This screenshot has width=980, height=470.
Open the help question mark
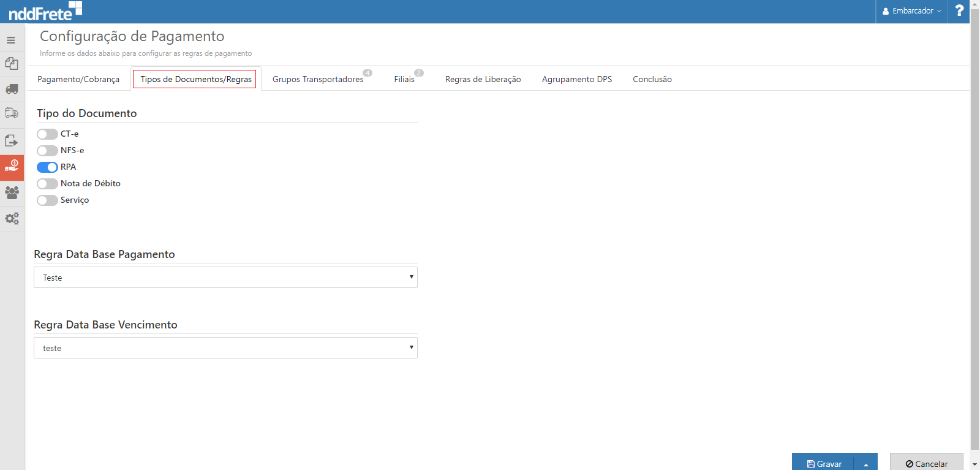959,11
